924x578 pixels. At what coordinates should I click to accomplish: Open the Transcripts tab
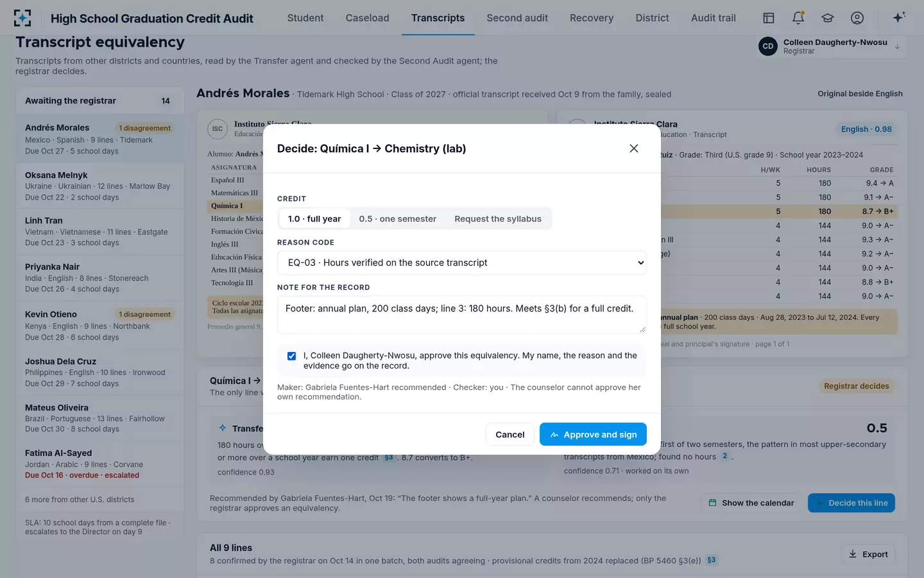pyautogui.click(x=438, y=18)
